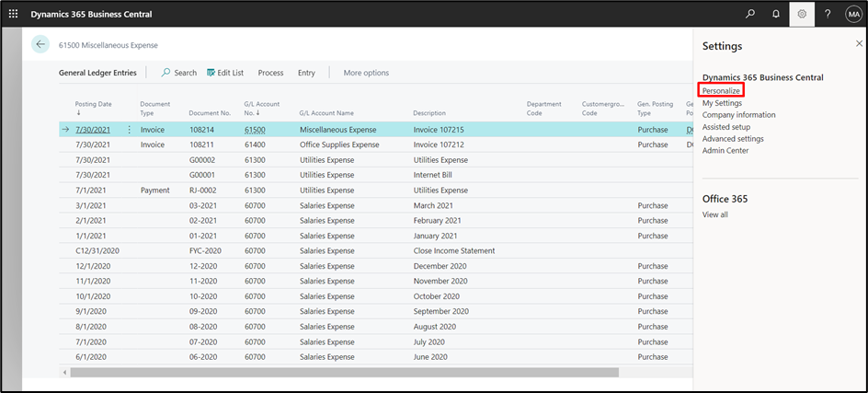Click View all under Office 365
Viewport: 868px width, 393px height.
[x=715, y=214]
